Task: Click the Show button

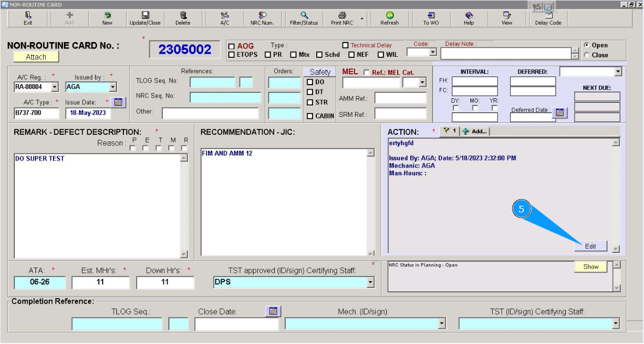Action: (x=590, y=267)
